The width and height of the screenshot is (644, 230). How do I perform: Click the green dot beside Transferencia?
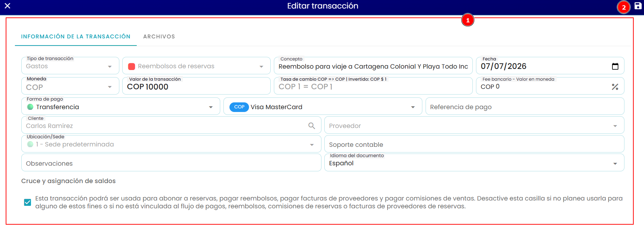point(30,107)
